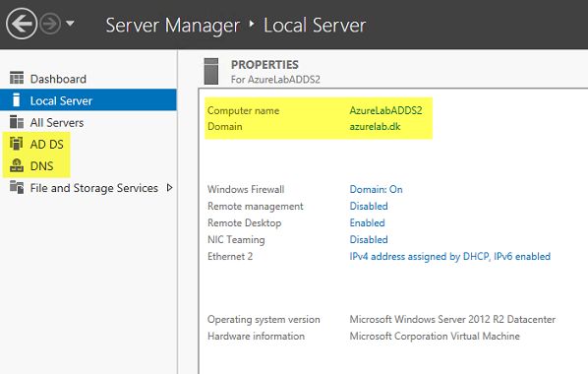Click the Remote management label

coord(256,206)
